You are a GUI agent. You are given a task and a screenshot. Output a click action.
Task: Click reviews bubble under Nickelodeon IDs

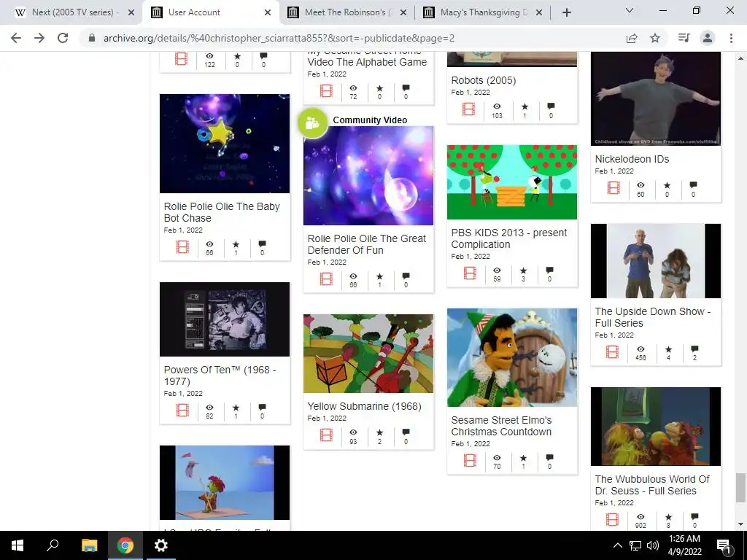point(693,185)
